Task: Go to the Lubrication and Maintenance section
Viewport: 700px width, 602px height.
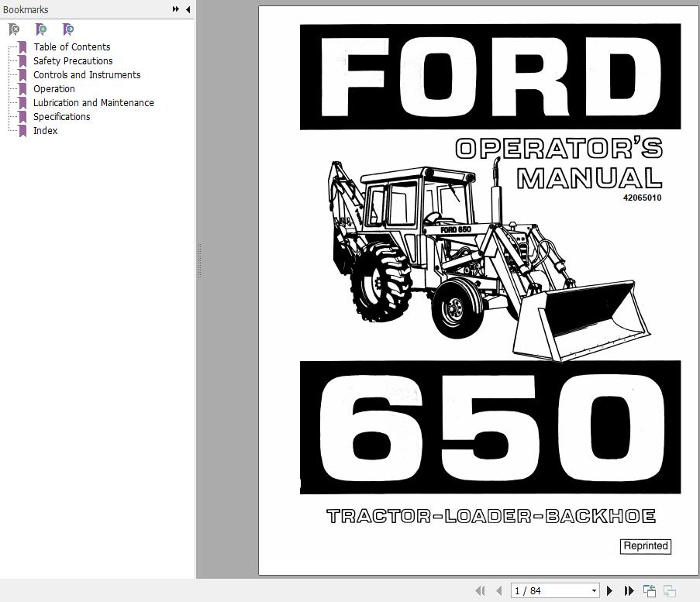Action: (93, 102)
